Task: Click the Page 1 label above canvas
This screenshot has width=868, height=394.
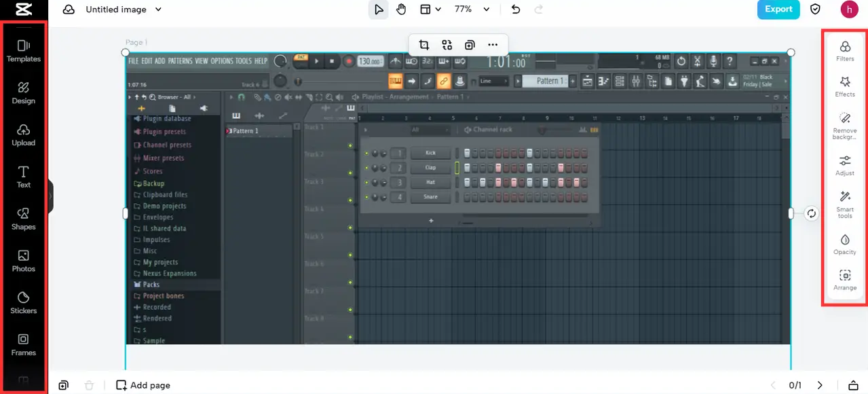Action: 136,42
